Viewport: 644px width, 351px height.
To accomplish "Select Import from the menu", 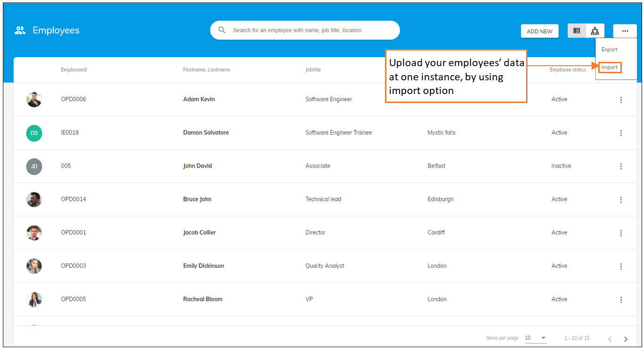I will [x=610, y=67].
